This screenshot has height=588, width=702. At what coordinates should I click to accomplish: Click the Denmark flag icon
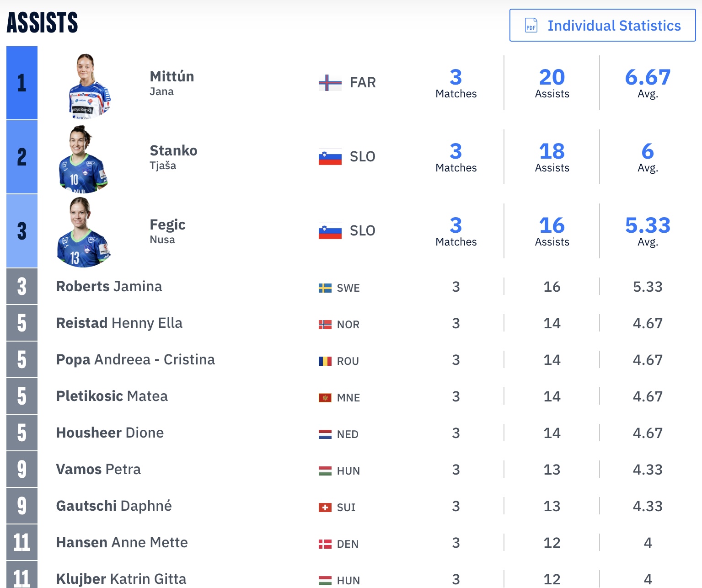(x=325, y=544)
